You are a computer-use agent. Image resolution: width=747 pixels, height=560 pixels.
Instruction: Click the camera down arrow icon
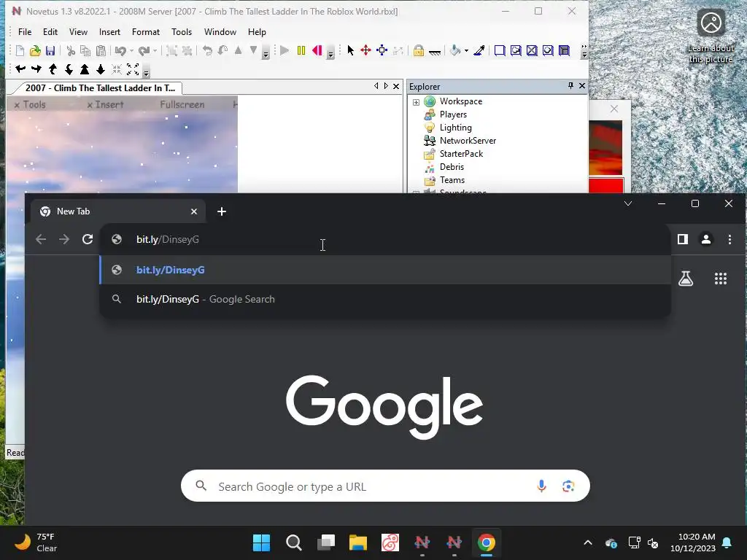point(101,69)
